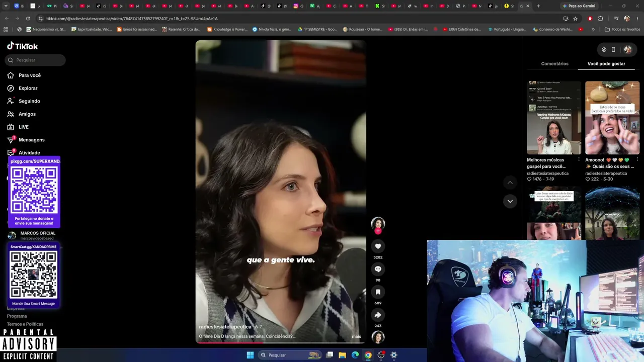Like the video with heart icon
The image size is (644, 362).
[x=378, y=246]
